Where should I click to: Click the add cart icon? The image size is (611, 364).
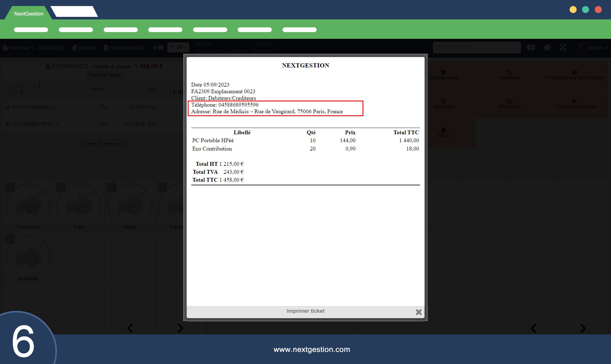[158, 48]
